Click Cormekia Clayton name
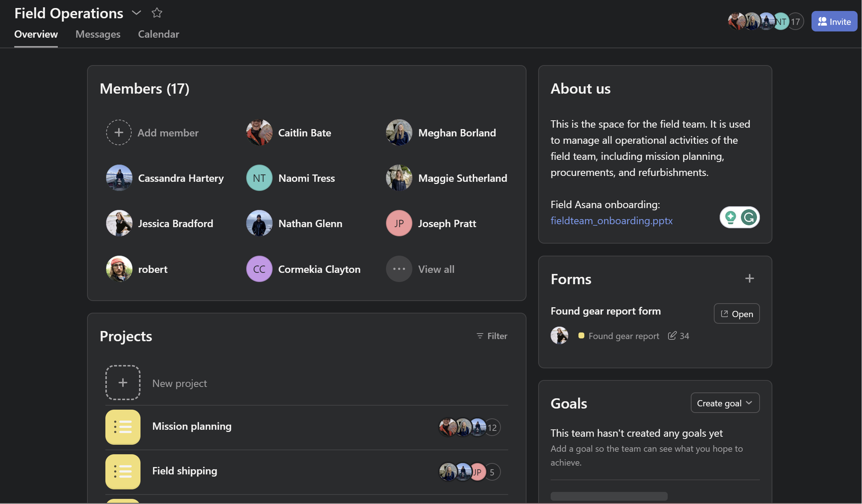The height and width of the screenshot is (504, 862). 319,269
